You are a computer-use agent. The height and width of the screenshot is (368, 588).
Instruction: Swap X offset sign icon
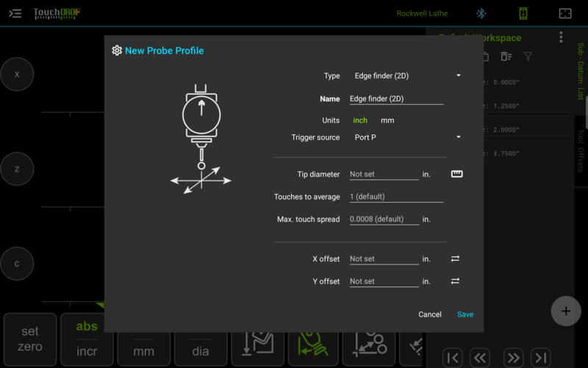(x=455, y=259)
